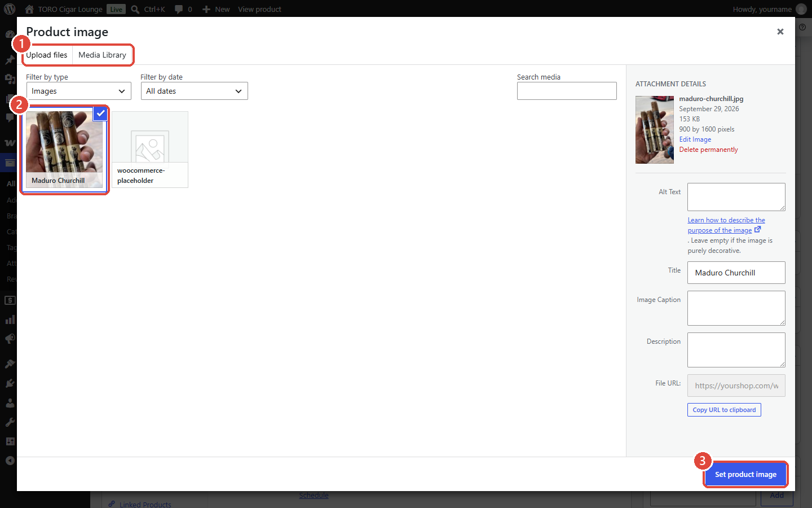Open the Users icon in the background sidebar
The height and width of the screenshot is (508, 812).
coord(10,403)
